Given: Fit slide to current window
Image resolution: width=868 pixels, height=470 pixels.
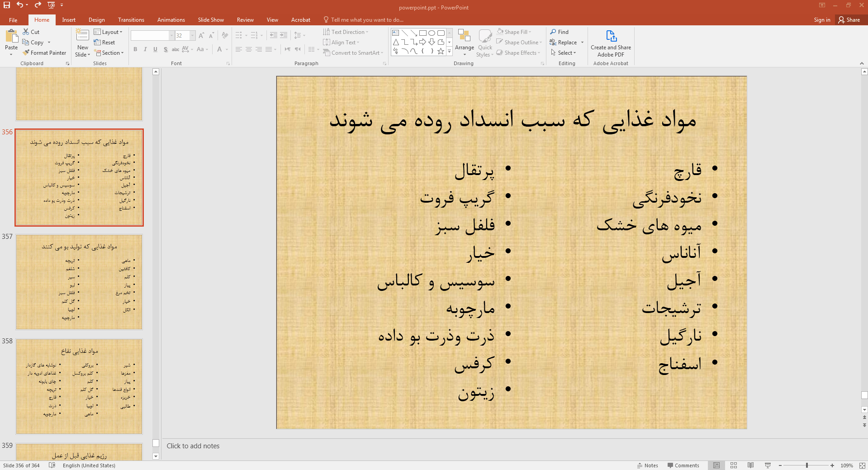Looking at the screenshot, I should click(x=862, y=465).
